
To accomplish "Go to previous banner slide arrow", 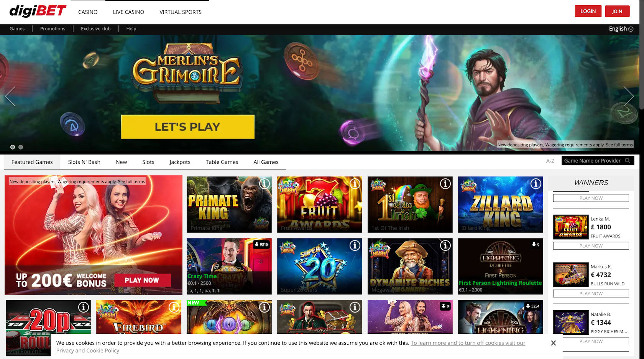I will pos(10,96).
